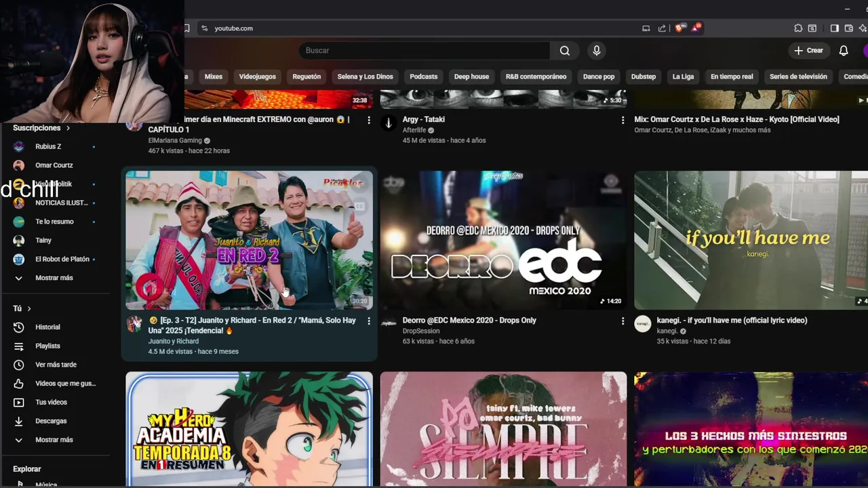Open site settings icon left of youtube.com

pyautogui.click(x=204, y=28)
